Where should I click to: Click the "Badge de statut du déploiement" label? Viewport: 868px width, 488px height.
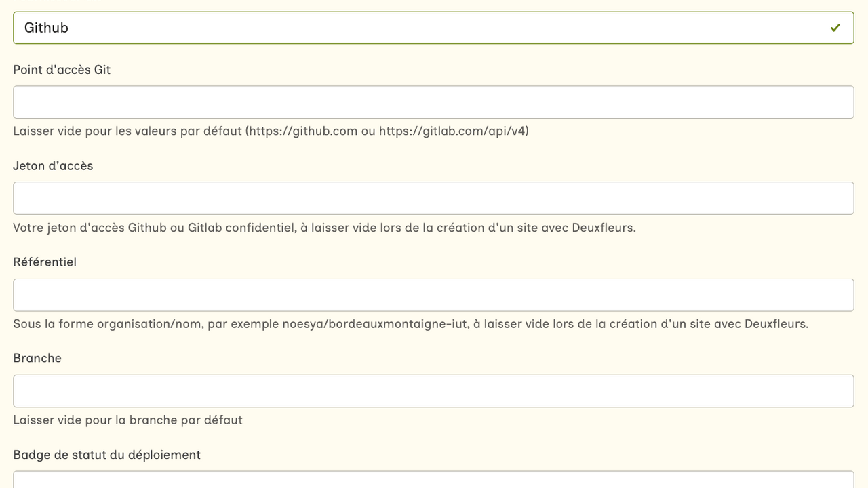tap(106, 455)
